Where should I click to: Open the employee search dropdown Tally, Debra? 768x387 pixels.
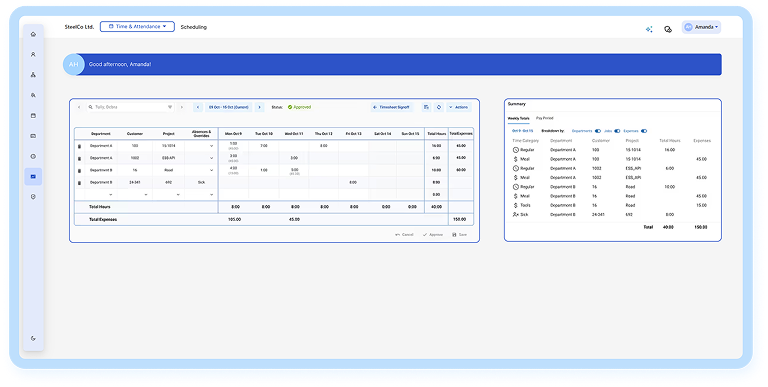click(130, 107)
